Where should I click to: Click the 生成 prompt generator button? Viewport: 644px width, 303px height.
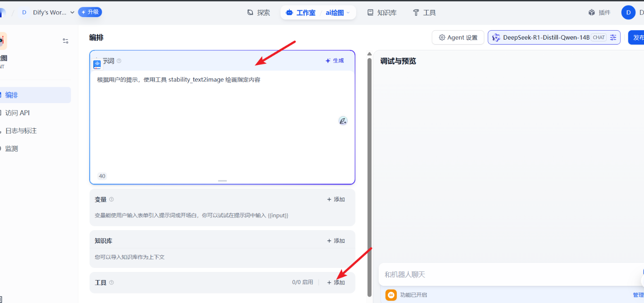(x=335, y=61)
